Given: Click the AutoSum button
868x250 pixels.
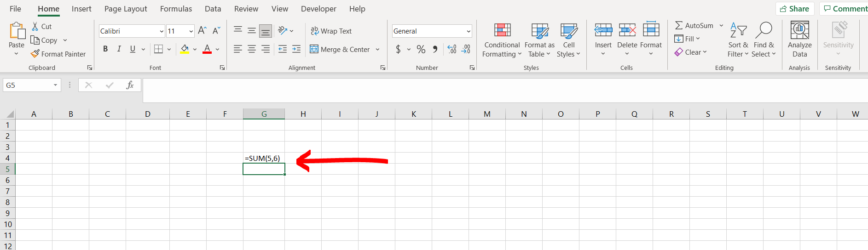Looking at the screenshot, I should [x=694, y=26].
